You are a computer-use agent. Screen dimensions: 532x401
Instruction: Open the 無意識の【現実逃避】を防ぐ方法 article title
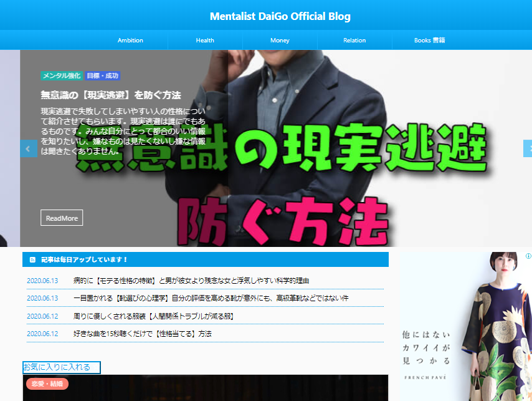pos(110,95)
